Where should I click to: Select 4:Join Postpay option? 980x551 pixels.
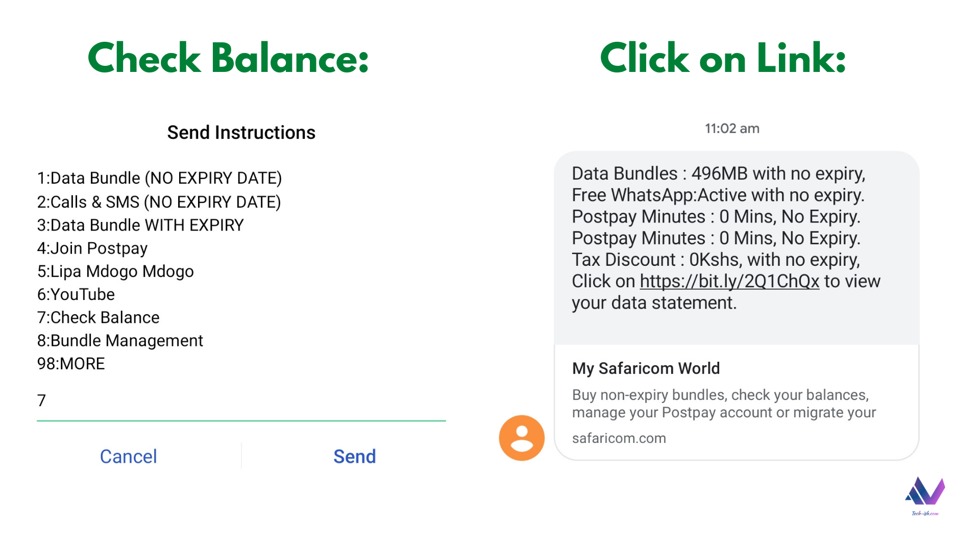(92, 248)
